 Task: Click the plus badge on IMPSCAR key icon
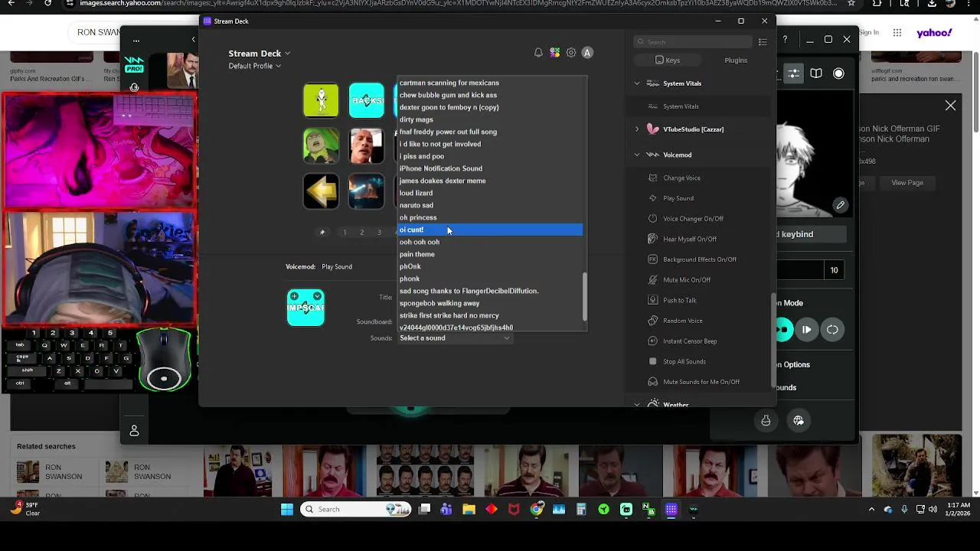pyautogui.click(x=294, y=296)
